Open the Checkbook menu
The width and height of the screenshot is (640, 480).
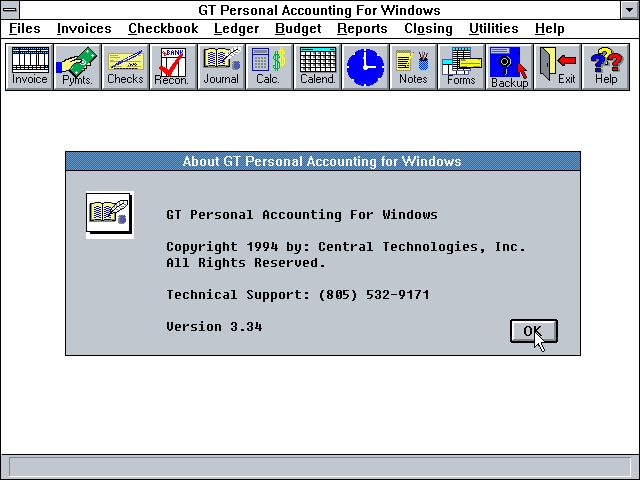tap(163, 29)
